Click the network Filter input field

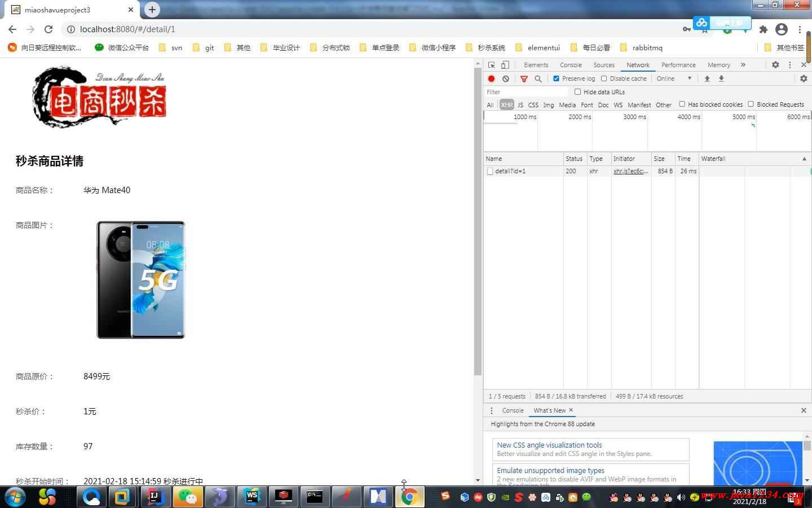coord(527,91)
